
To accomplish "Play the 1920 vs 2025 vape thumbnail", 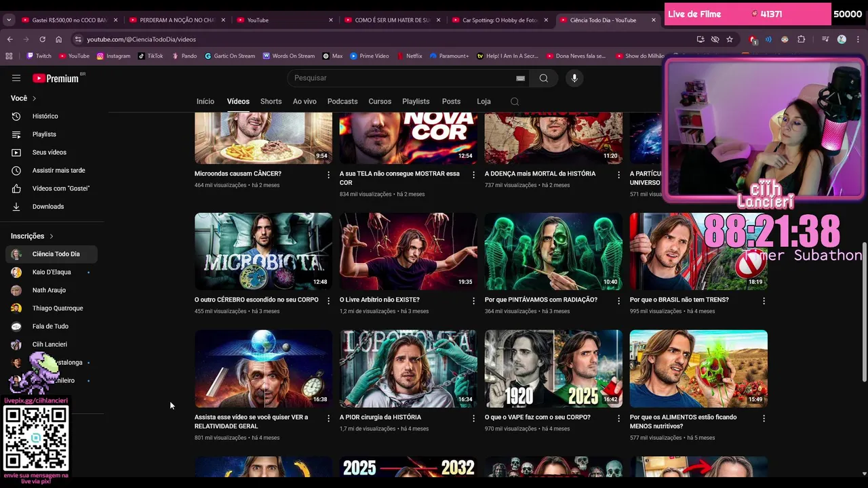I will pyautogui.click(x=553, y=369).
